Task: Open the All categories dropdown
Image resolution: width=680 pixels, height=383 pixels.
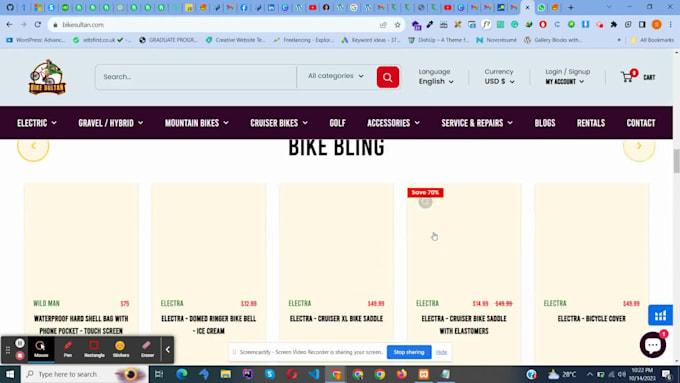Action: 336,76
